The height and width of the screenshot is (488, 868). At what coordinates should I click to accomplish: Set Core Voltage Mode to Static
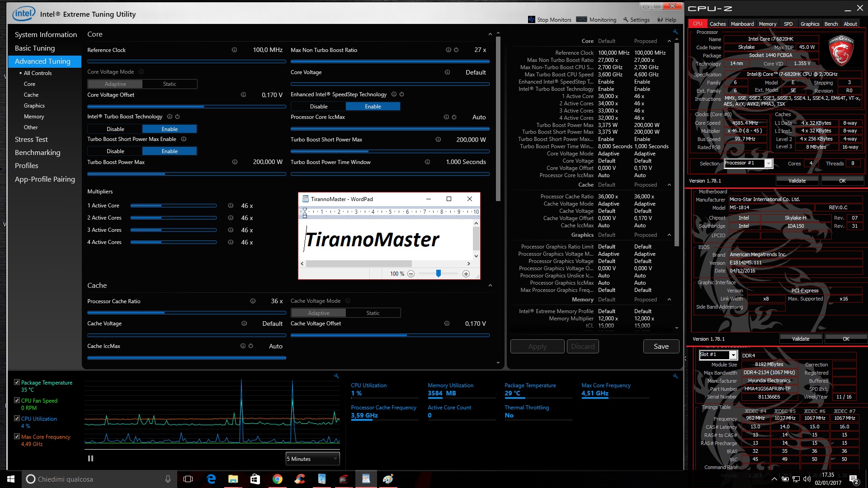pos(170,84)
